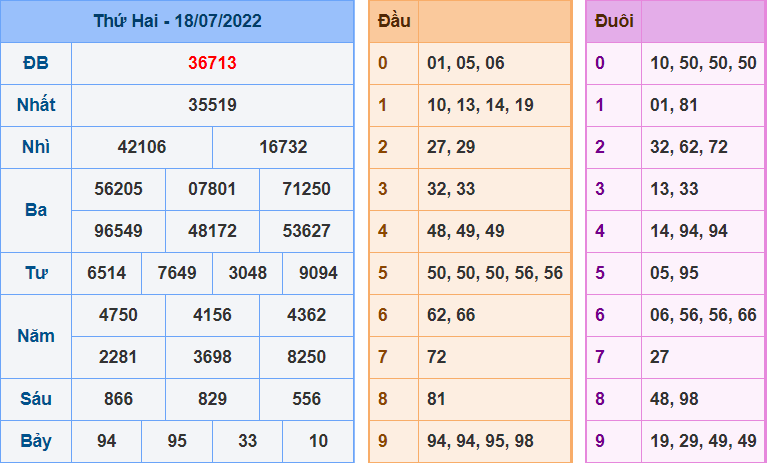Click row digit 9 in Đuôi table
Viewport: 767px width, 463px height.
[x=600, y=441]
